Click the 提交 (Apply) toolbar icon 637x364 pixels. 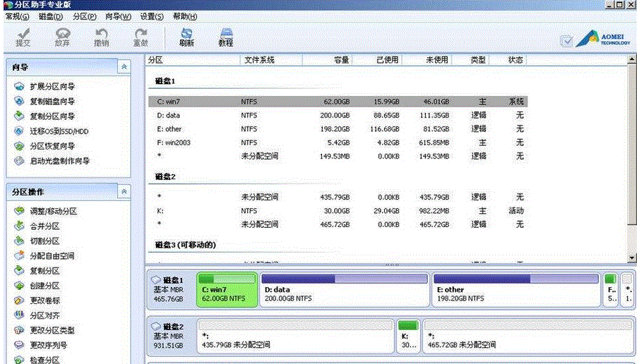coord(23,37)
